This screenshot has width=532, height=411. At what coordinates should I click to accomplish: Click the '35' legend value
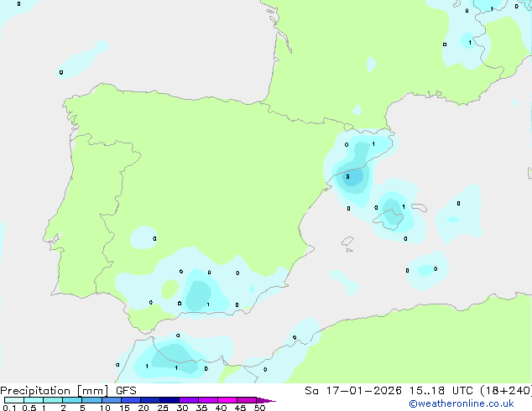coord(201,408)
